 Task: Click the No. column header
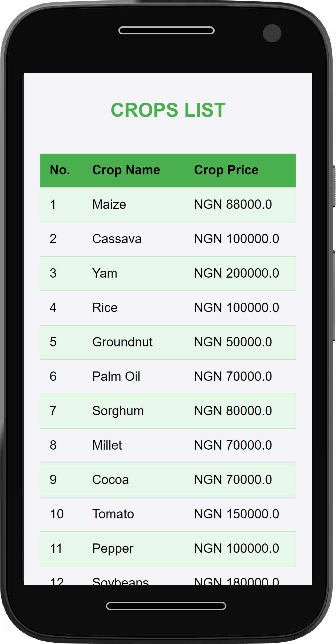point(60,170)
